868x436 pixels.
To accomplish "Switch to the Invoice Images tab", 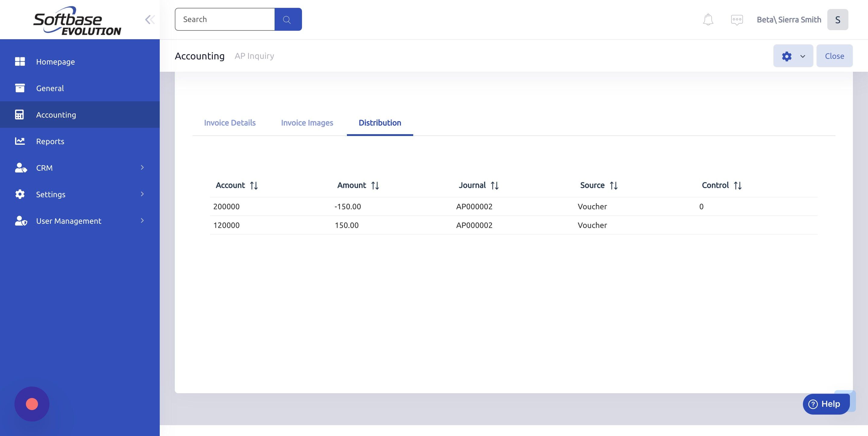I will tap(307, 123).
